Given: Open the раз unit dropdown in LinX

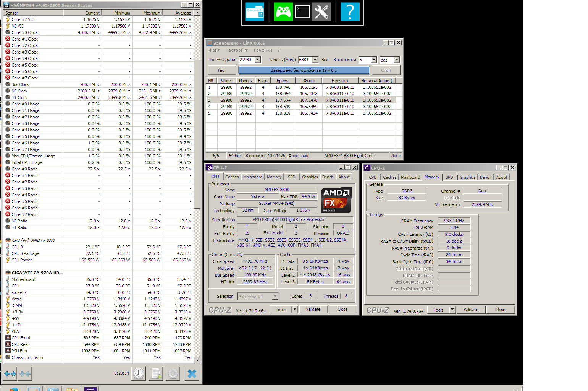Looking at the screenshot, I should coord(397,60).
